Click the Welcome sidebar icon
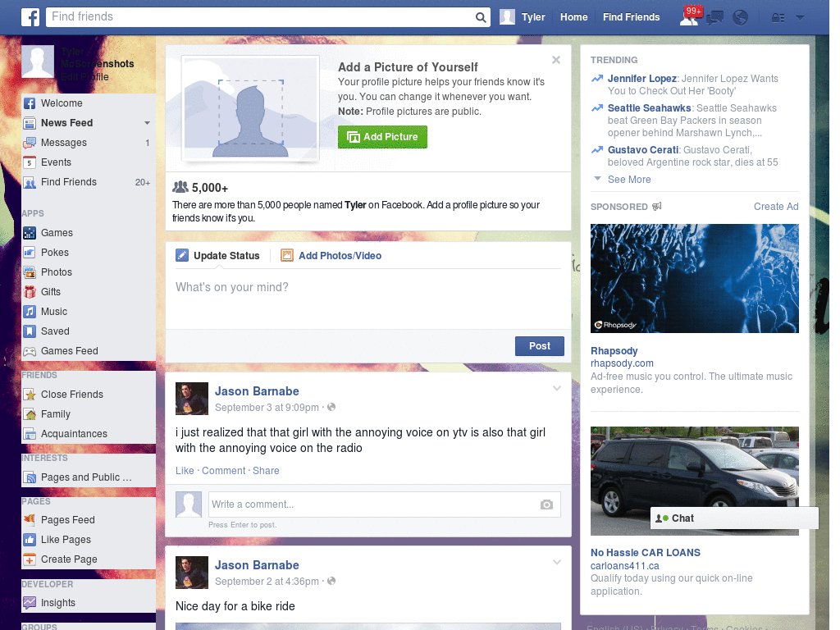The image size is (840, 630). coord(30,103)
